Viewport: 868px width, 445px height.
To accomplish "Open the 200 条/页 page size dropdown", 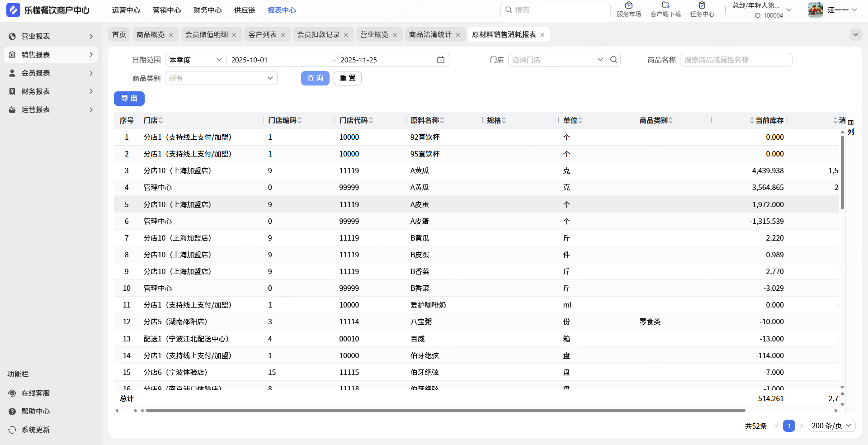I will tap(831, 426).
